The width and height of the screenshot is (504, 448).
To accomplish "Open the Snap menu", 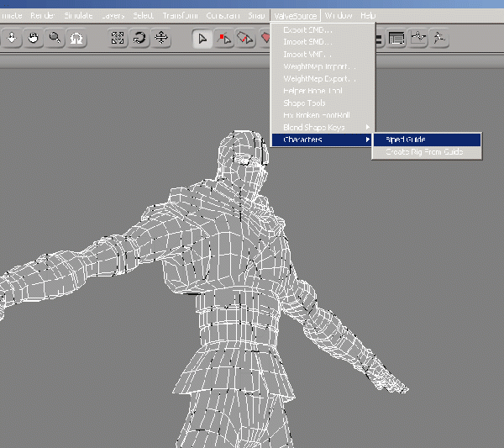I will 256,15.
